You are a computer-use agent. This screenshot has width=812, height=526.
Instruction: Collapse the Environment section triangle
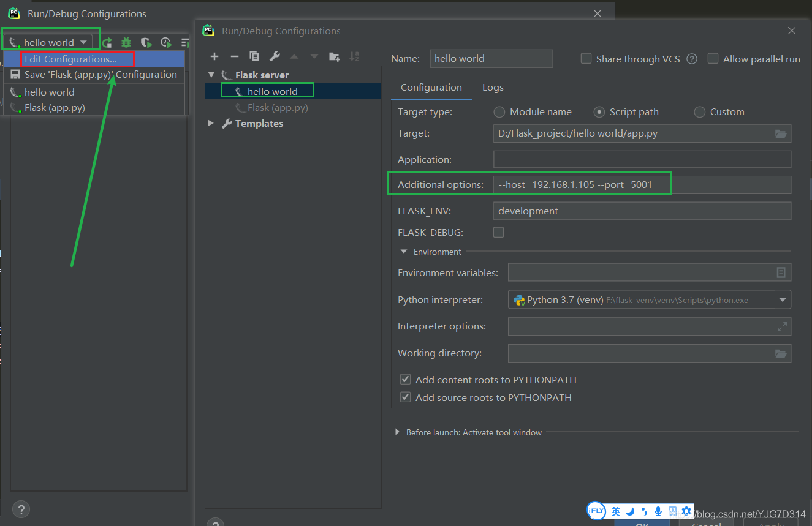[403, 252]
